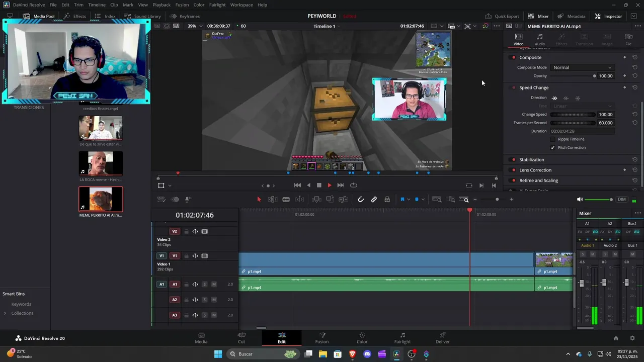Click the overwrite clip icon
The height and width of the screenshot is (362, 644).
(330, 200)
